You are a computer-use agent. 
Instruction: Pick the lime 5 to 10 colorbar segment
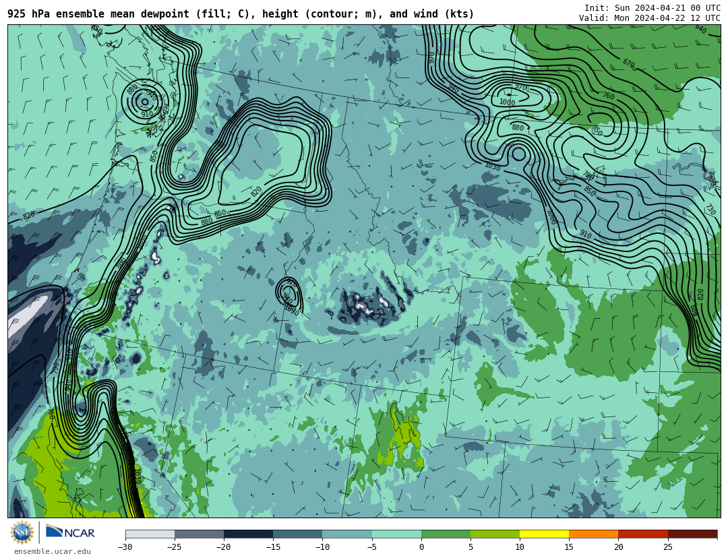pyautogui.click(x=495, y=534)
